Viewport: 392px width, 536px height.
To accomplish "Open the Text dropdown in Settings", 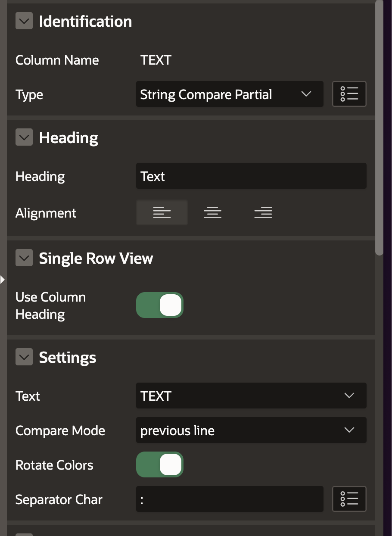I will [x=251, y=396].
